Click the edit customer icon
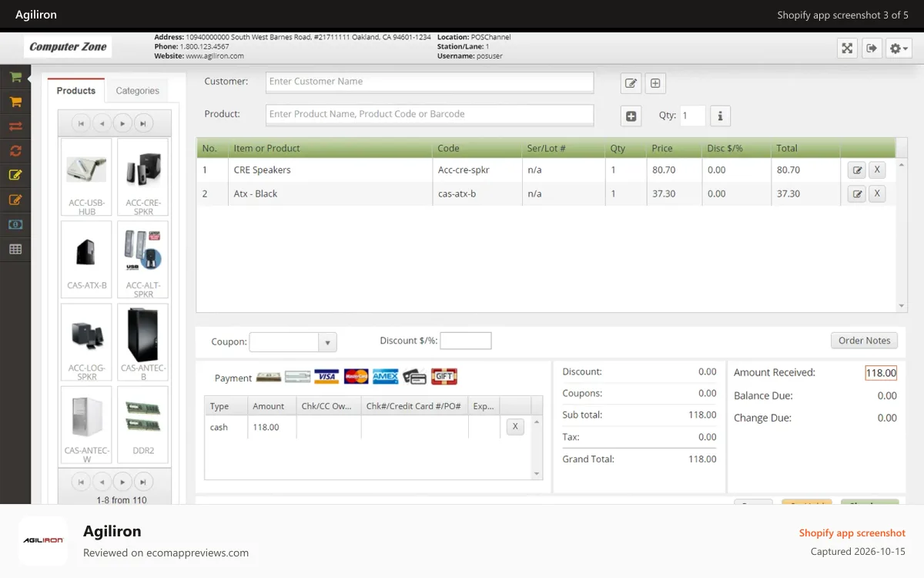Screen dimensions: 924x578 pyautogui.click(x=631, y=83)
